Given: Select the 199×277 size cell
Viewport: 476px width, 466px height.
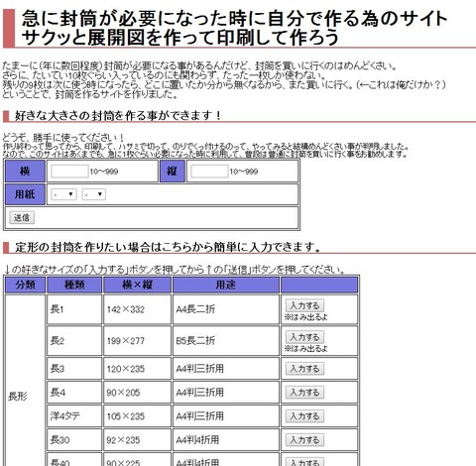Looking at the screenshot, I should (x=137, y=341).
